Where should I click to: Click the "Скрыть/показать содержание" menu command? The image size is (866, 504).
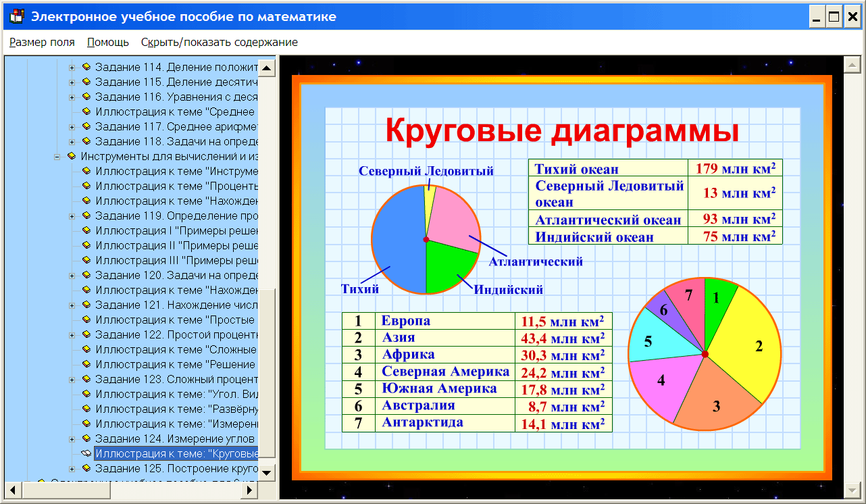click(x=218, y=42)
